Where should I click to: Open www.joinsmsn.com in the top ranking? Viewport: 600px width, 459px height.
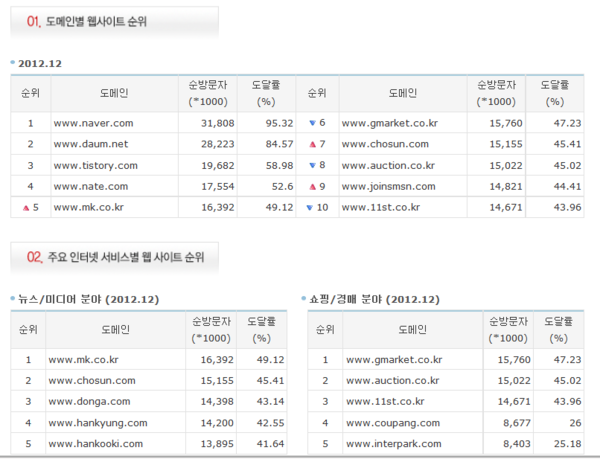[388, 186]
